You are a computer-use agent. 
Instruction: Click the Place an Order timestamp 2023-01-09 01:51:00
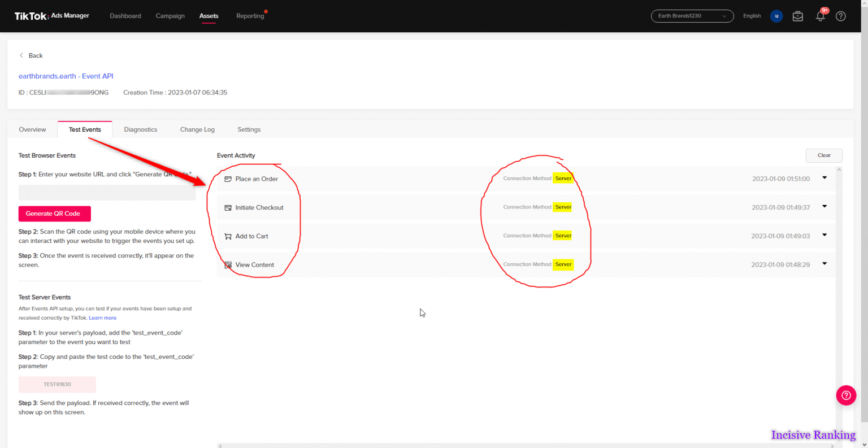coord(780,179)
